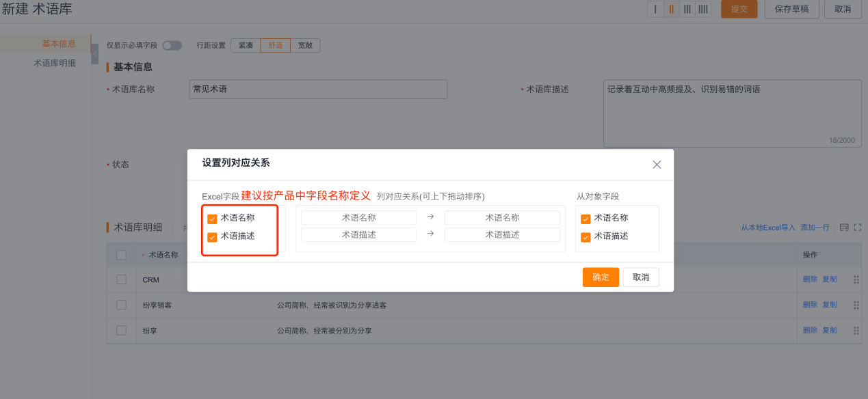
Task: Uncheck 术语名称 under Excel字段
Action: (212, 219)
